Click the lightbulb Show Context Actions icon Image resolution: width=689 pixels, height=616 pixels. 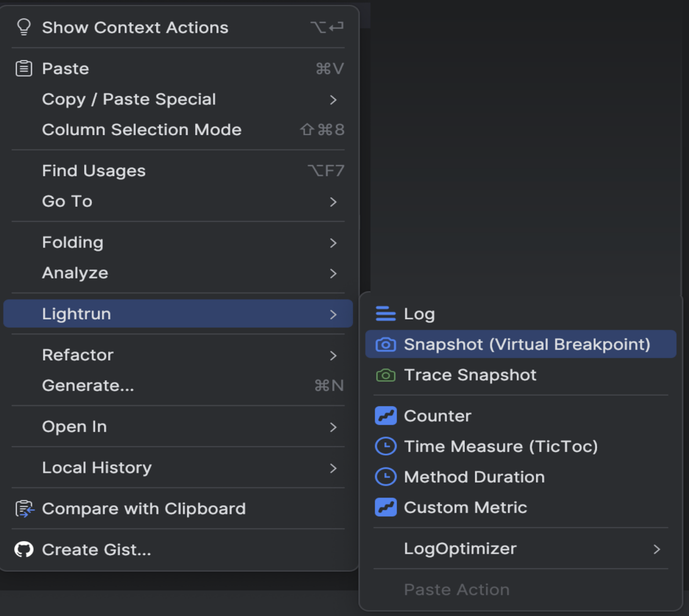pos(24,27)
